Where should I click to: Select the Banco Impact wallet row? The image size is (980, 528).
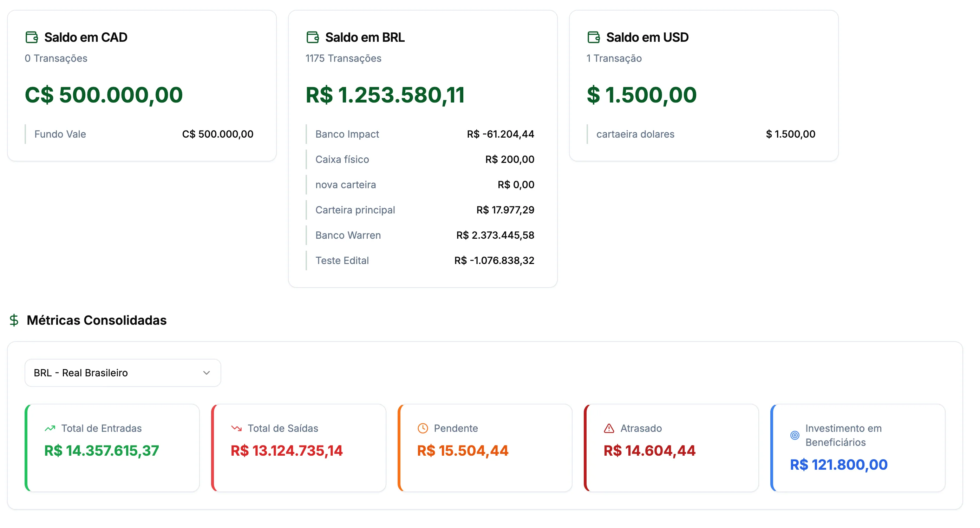pyautogui.click(x=420, y=134)
